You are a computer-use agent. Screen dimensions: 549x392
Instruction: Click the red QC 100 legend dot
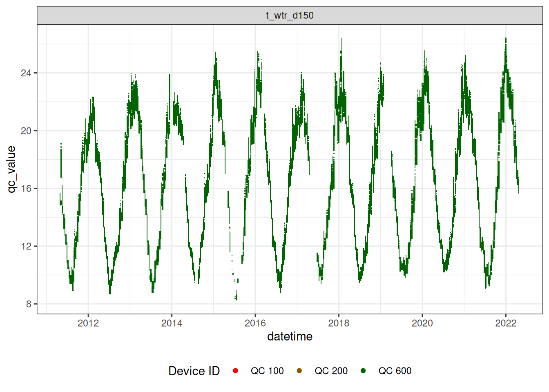[235, 371]
